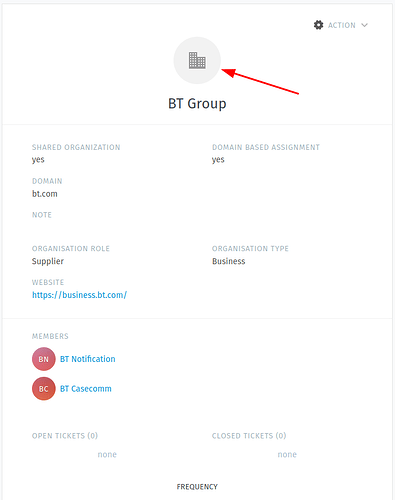Click the empty Note field
Viewport: 395px width, 500px height.
111,227
